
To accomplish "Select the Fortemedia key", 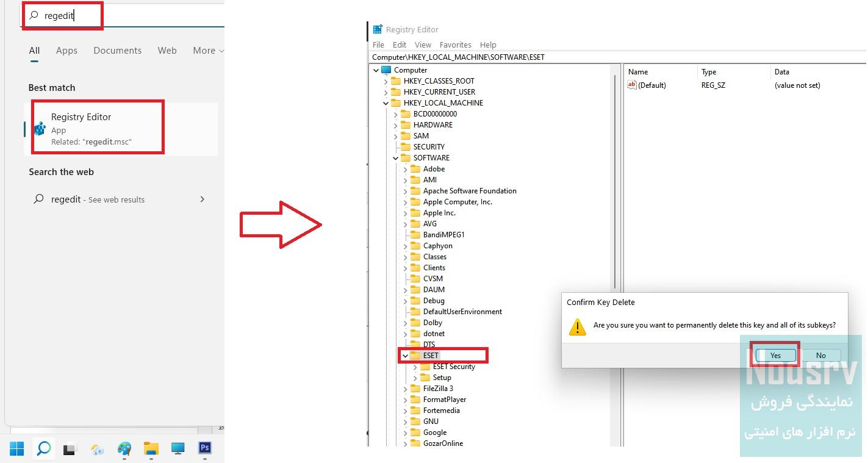I will (x=442, y=411).
